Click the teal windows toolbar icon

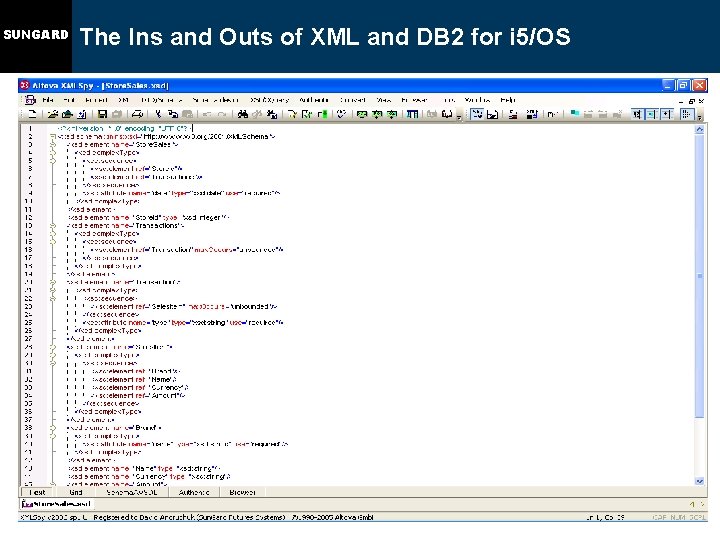pyautogui.click(x=574, y=114)
